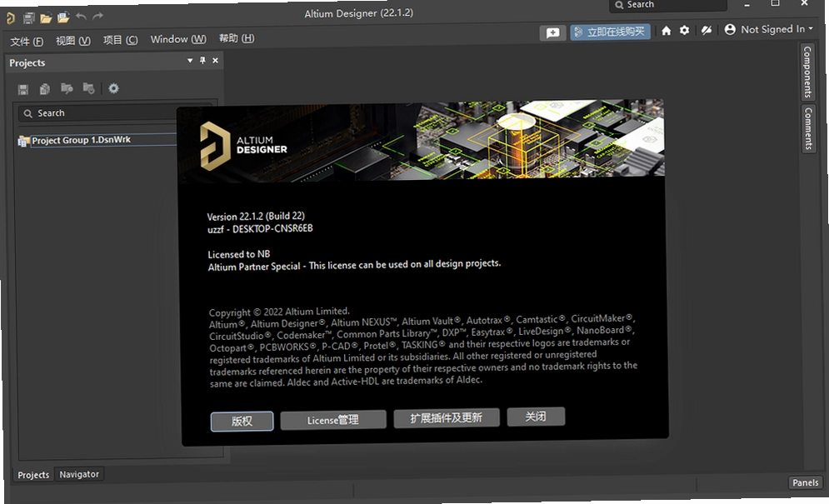Click the Altium logo icon in title bar
The image size is (829, 504).
tap(10, 18)
